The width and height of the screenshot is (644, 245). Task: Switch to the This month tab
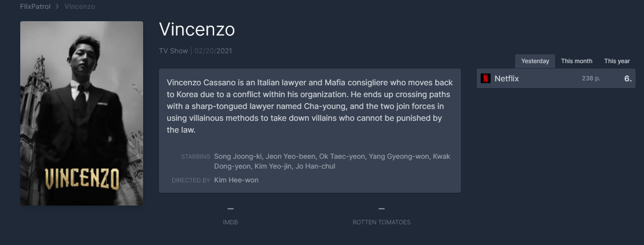coord(576,61)
